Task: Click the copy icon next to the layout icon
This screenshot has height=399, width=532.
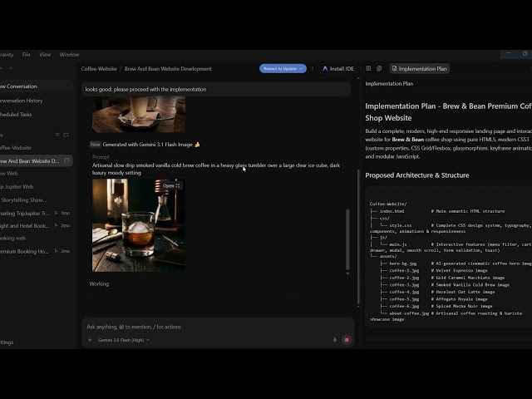Action: [379, 68]
